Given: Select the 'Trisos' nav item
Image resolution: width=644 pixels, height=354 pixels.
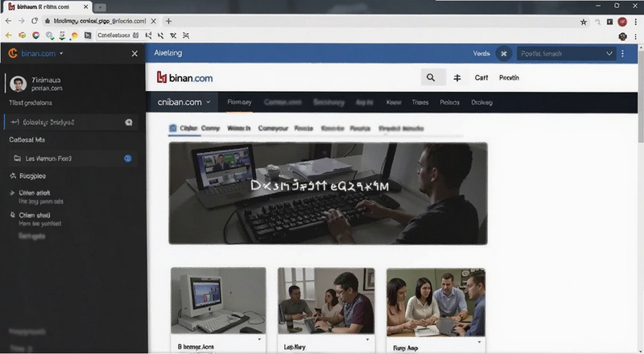Looking at the screenshot, I should (420, 102).
